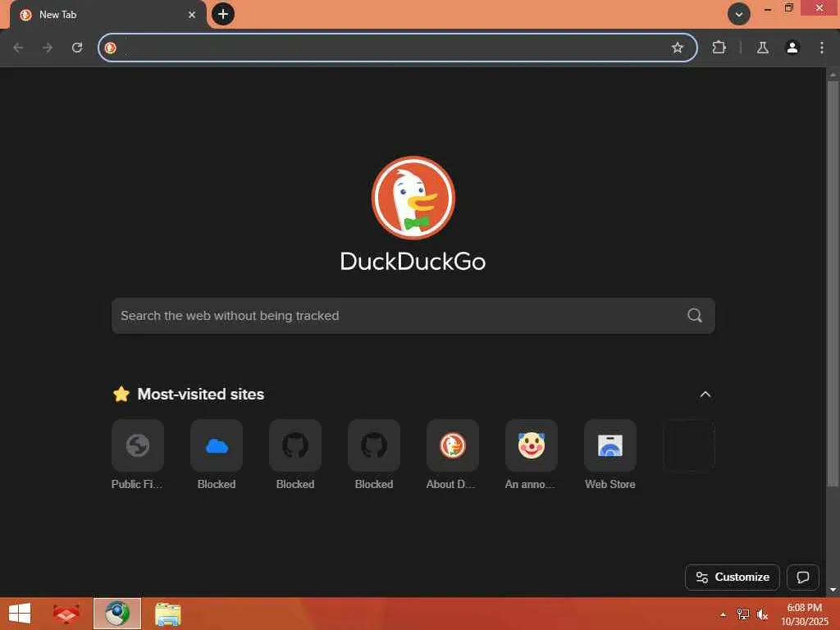The width and height of the screenshot is (840, 630).
Task: Open the Extensions puzzle piece menu
Action: [719, 48]
